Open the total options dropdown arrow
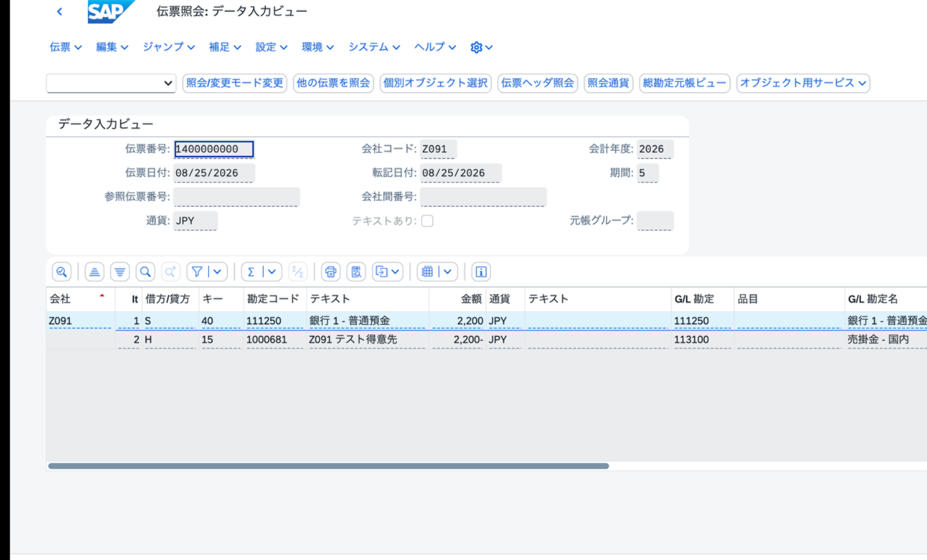The image size is (927, 560). [x=272, y=271]
